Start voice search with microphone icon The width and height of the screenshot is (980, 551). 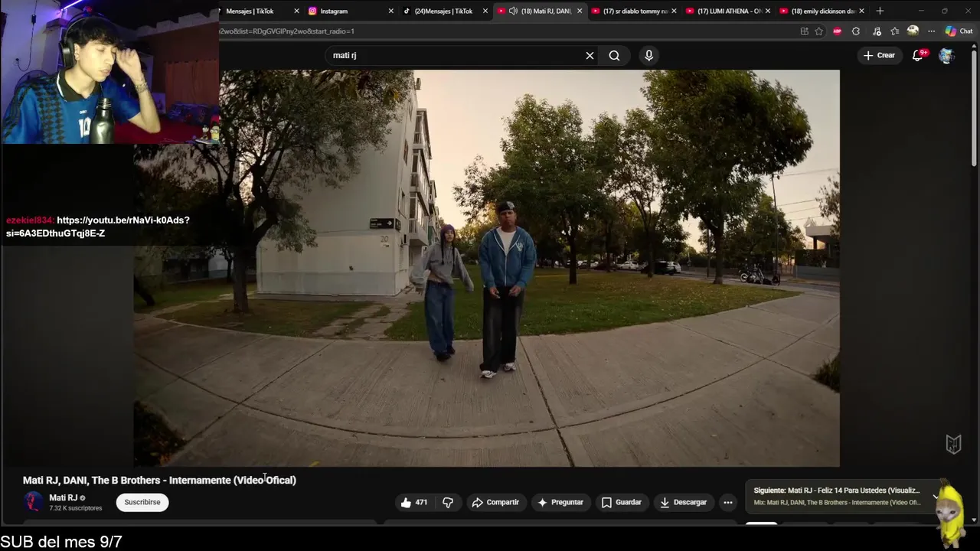coord(648,55)
